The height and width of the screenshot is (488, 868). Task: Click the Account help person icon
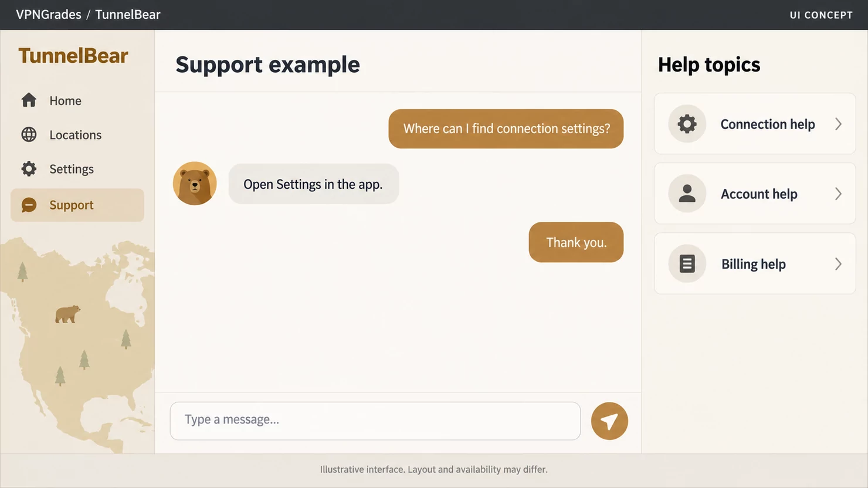pos(687,194)
